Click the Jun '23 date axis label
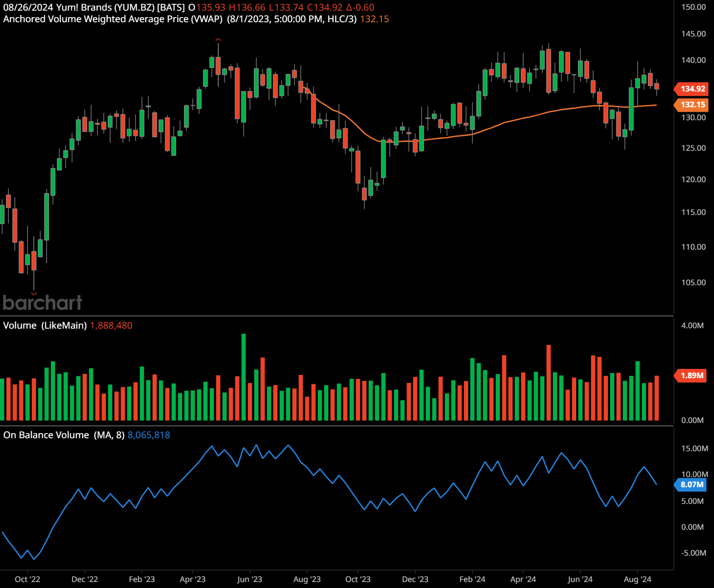The width and height of the screenshot is (714, 588). tap(250, 579)
